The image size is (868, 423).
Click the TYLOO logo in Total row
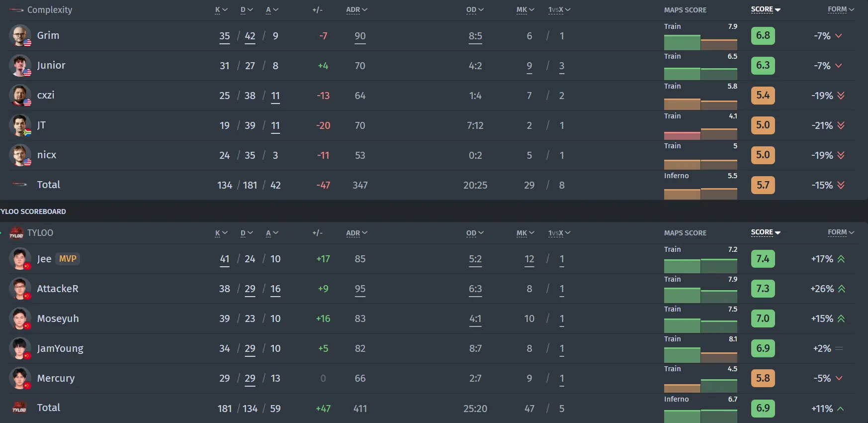(19, 408)
